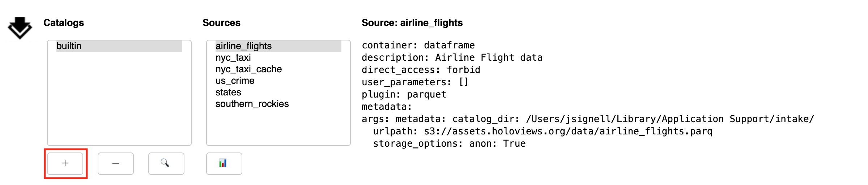The height and width of the screenshot is (185, 868).
Task: Click the storage_options anon line
Action: tap(449, 143)
